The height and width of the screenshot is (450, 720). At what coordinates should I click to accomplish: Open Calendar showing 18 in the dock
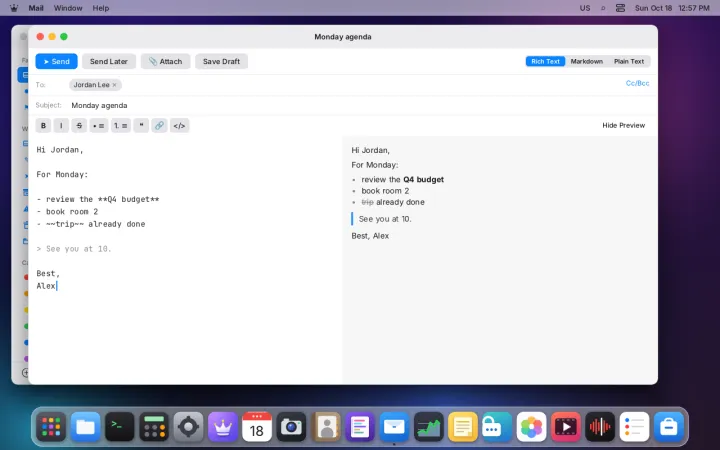tap(257, 427)
